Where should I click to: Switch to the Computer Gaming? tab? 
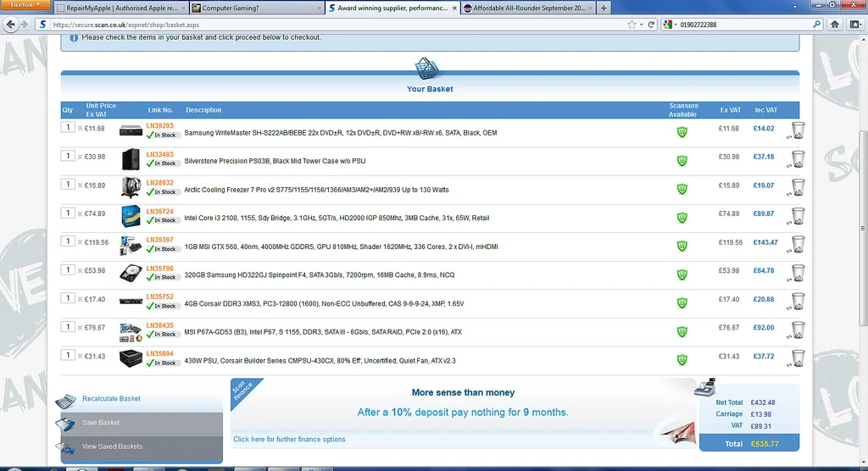(x=256, y=8)
